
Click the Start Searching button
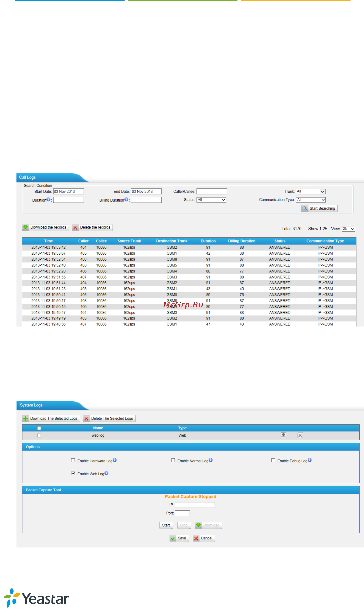319,208
